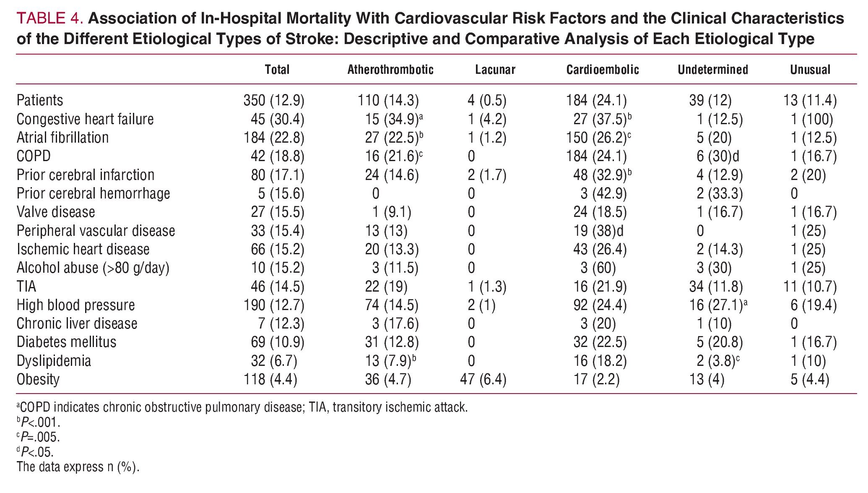Select the Peripheral vascular disease row label
The image size is (868, 493).
pos(96,231)
